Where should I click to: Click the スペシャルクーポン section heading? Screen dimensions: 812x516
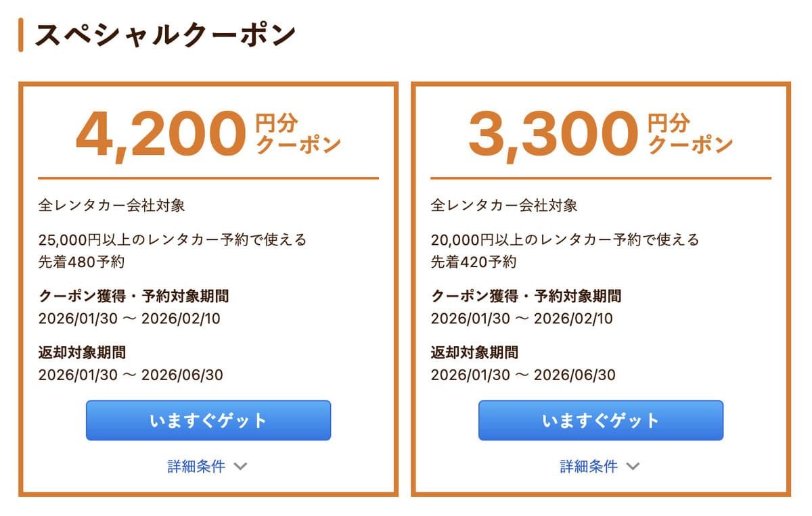click(x=164, y=31)
